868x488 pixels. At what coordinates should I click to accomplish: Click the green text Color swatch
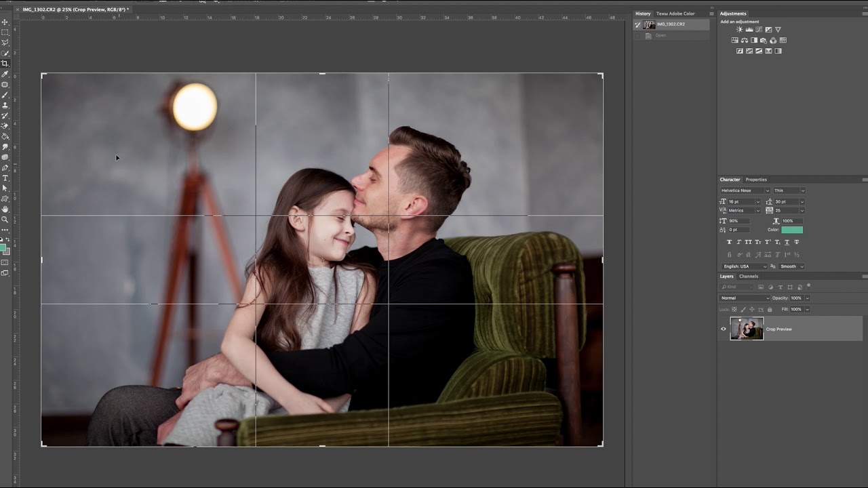coord(791,230)
